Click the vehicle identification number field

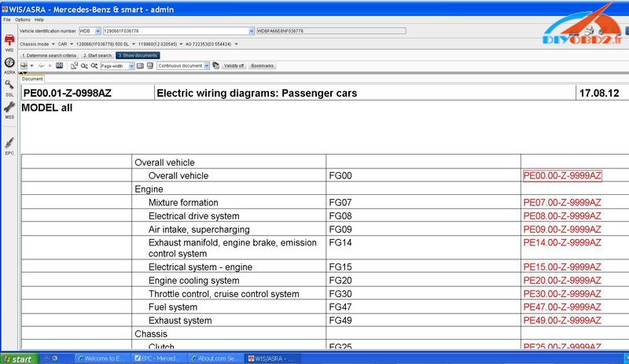tap(173, 30)
